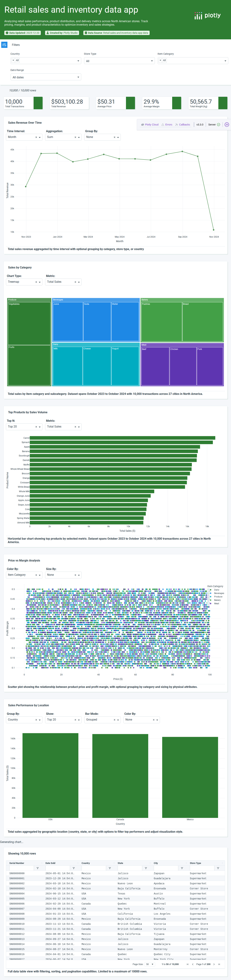Open filter menu for Serial Number column
The height and width of the screenshot is (980, 231).
37,868
